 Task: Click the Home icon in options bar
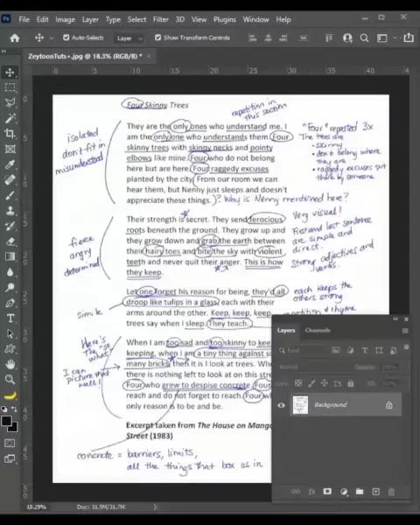[x=14, y=38]
